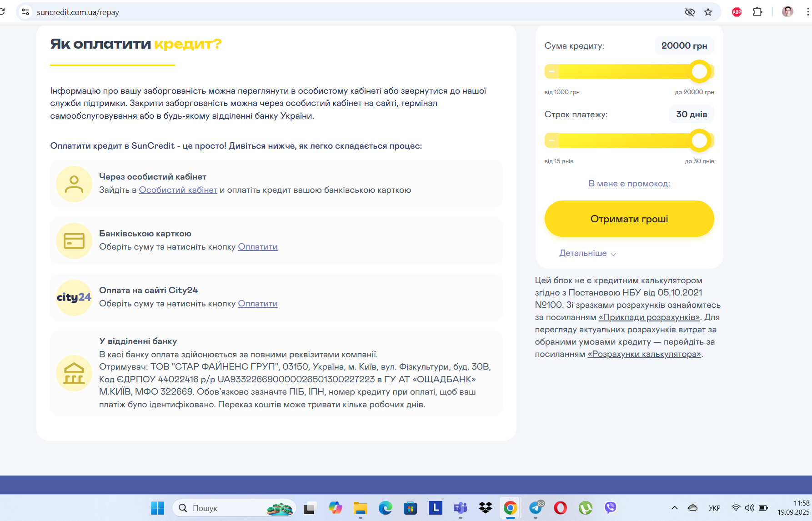Click the payment term slider handle
This screenshot has width=812, height=521.
click(x=700, y=140)
